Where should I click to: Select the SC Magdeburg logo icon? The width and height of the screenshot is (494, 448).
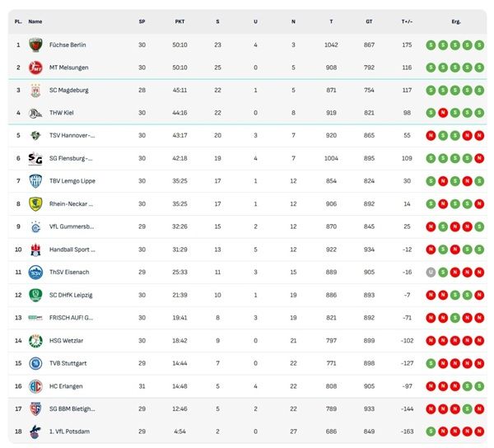(x=35, y=91)
